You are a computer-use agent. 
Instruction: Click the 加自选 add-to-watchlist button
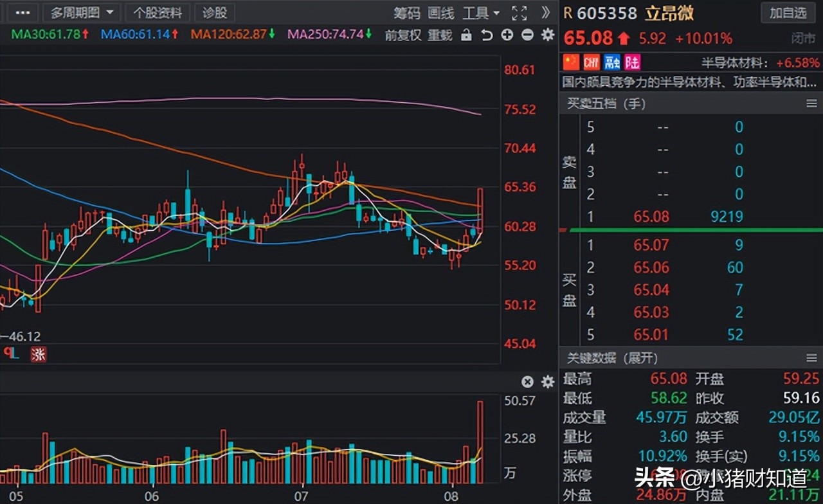click(788, 13)
